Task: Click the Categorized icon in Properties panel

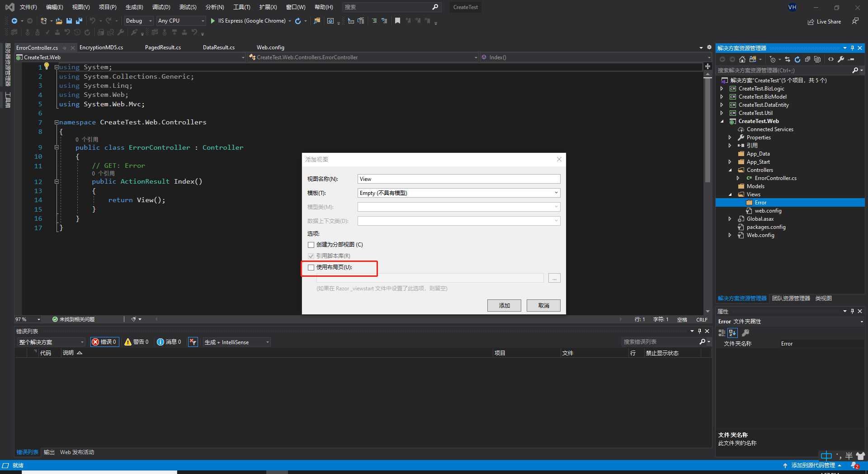Action: click(x=722, y=333)
